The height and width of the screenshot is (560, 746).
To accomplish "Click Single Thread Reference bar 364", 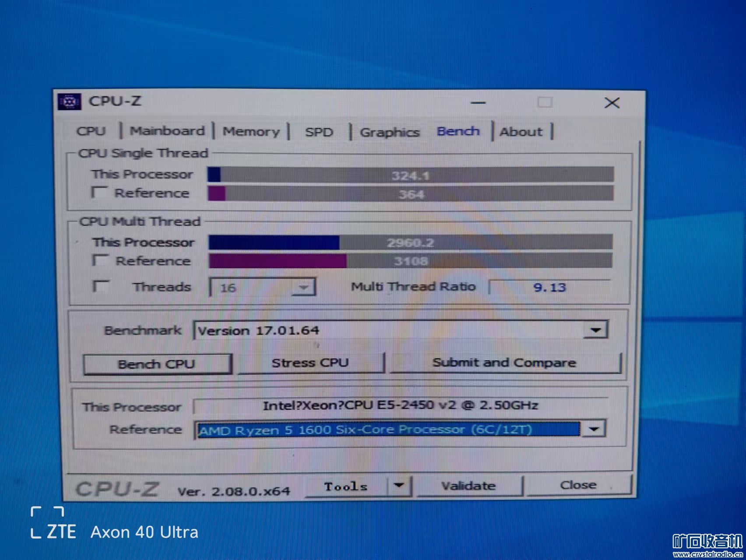I will 411,194.
